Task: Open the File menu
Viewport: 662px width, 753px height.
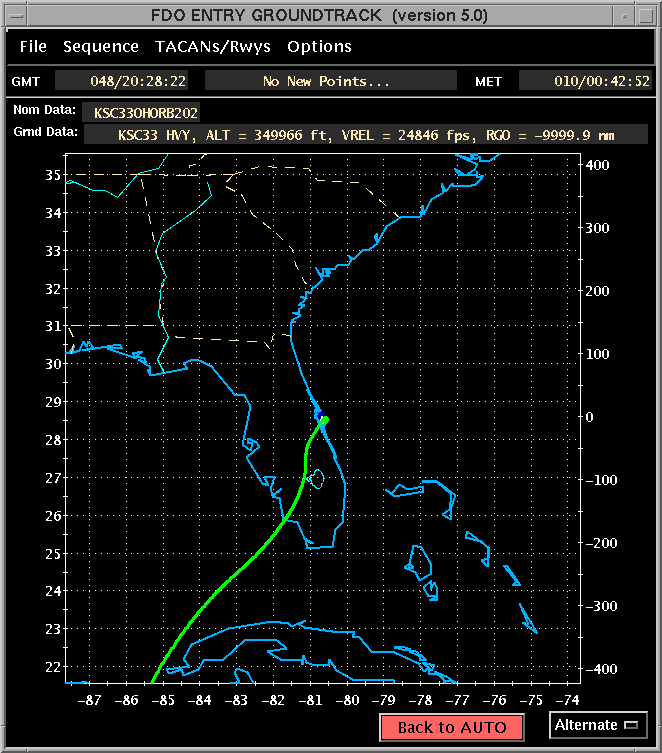Action: click(33, 47)
